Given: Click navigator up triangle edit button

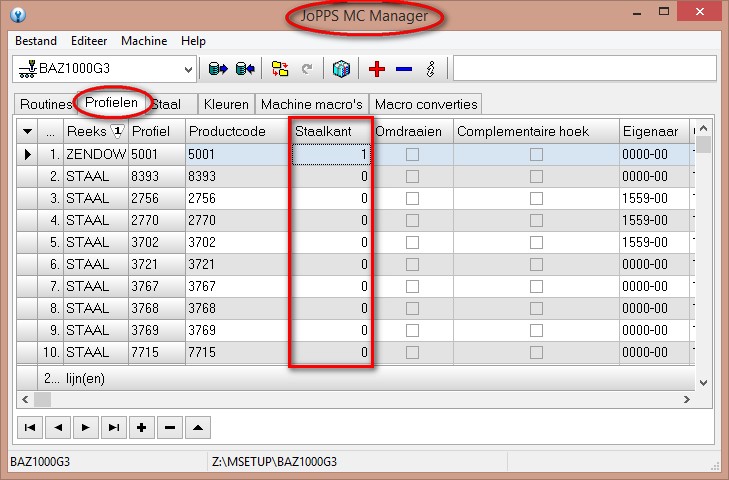Looking at the screenshot, I should tap(198, 427).
